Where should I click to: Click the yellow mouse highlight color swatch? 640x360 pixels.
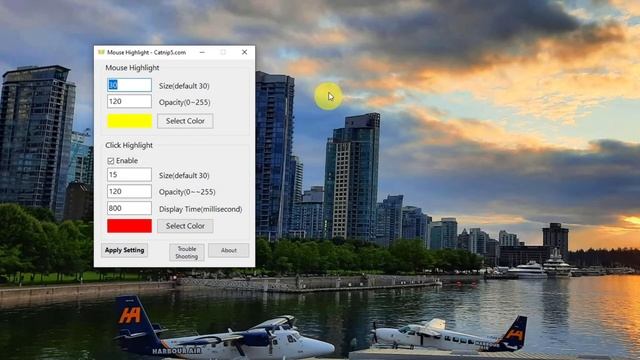coord(129,121)
